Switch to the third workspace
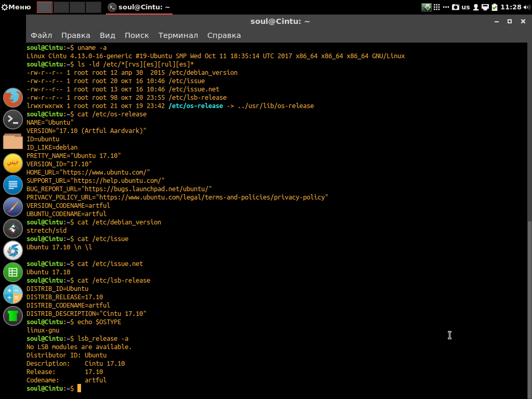Viewport: 532px width, 399px height. click(77, 7)
